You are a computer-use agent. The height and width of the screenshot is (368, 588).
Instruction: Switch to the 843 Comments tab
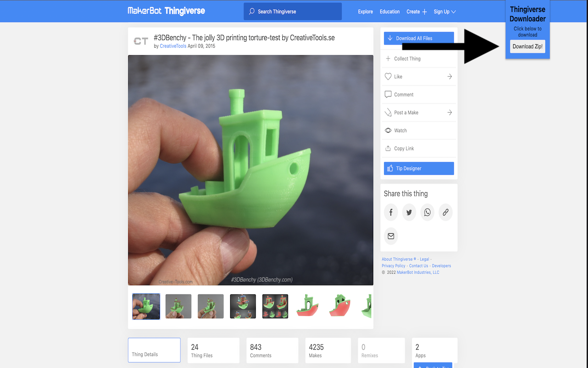(x=272, y=351)
